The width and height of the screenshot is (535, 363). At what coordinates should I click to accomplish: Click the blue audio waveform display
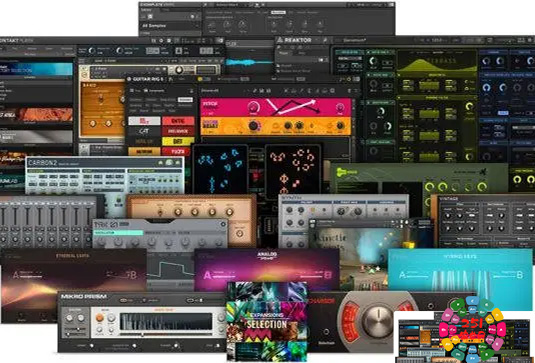pos(249,62)
